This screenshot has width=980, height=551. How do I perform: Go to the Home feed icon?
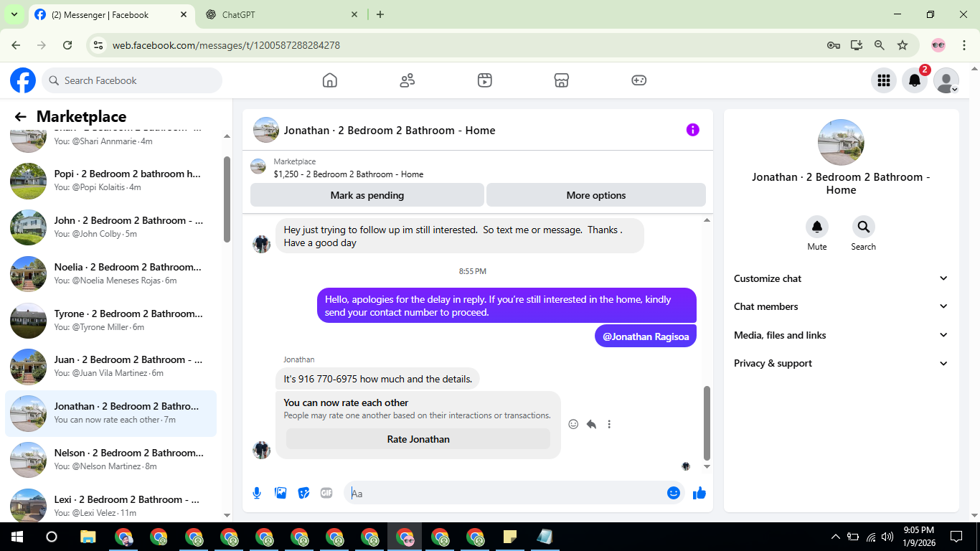pyautogui.click(x=330, y=80)
